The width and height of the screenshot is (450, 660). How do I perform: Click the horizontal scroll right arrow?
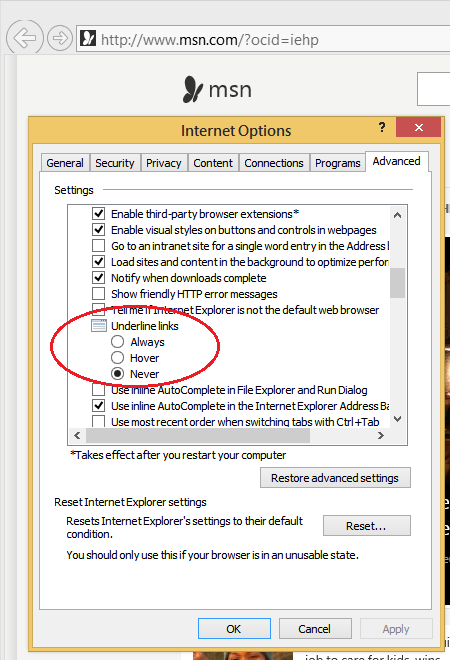[x=381, y=435]
